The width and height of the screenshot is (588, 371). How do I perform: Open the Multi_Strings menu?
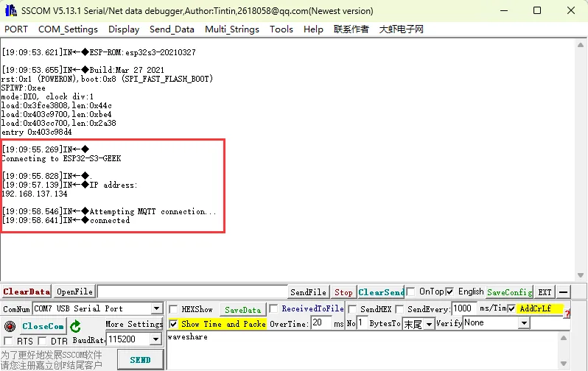pos(232,29)
